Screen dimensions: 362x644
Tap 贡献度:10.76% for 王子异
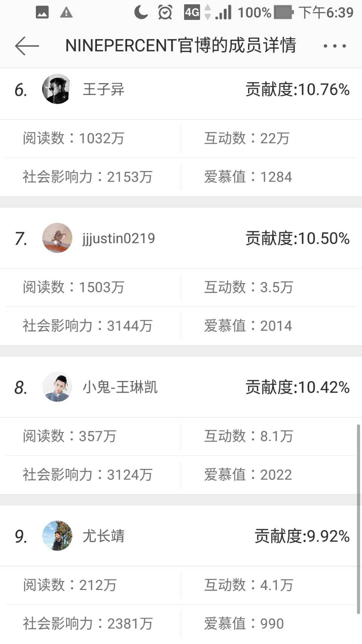pos(297,89)
